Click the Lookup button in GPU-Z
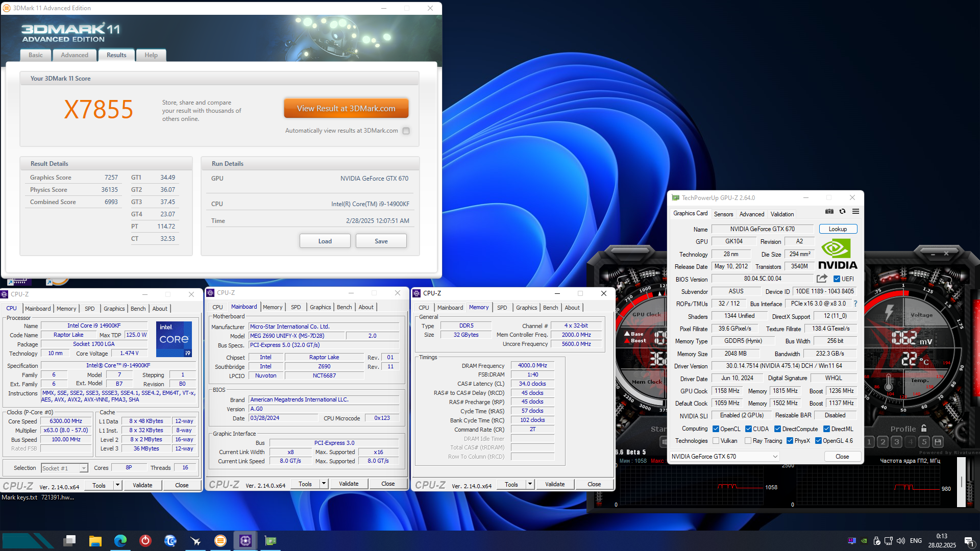Viewport: 980px width, 551px height. pos(838,229)
